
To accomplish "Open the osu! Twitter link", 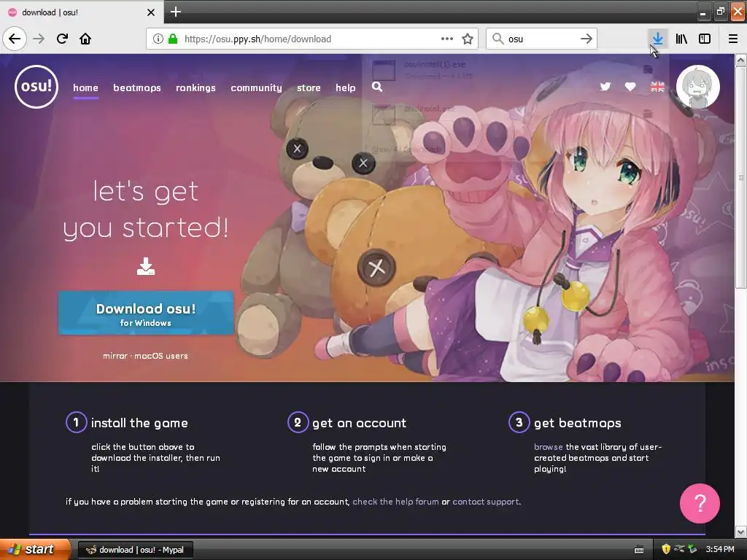I will tap(605, 87).
